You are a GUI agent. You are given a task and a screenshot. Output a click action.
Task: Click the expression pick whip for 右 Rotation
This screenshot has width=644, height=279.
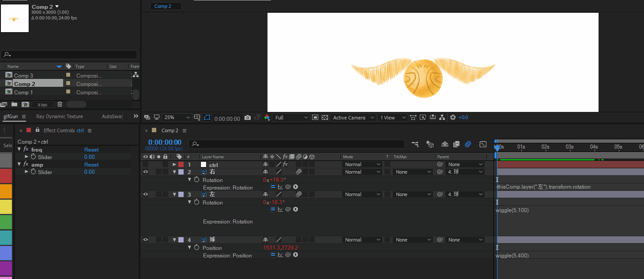[288, 187]
